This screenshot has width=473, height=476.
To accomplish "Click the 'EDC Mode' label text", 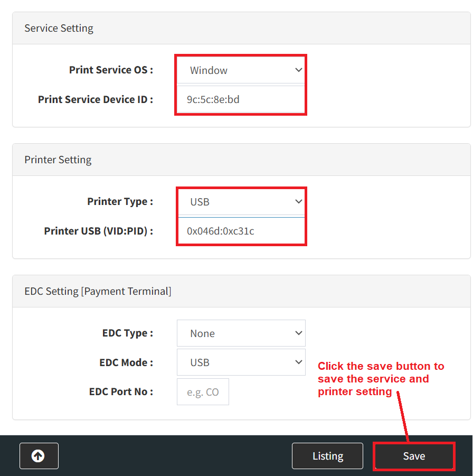I will coord(126,362).
